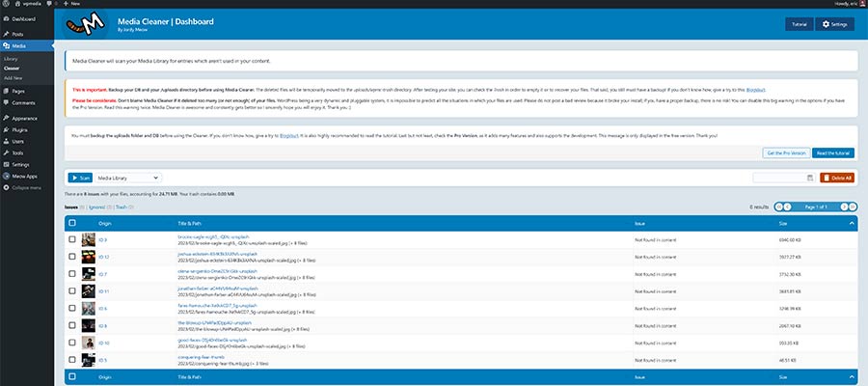Click the WordPress logo in admin bar
The width and height of the screenshot is (868, 386).
(6, 4)
